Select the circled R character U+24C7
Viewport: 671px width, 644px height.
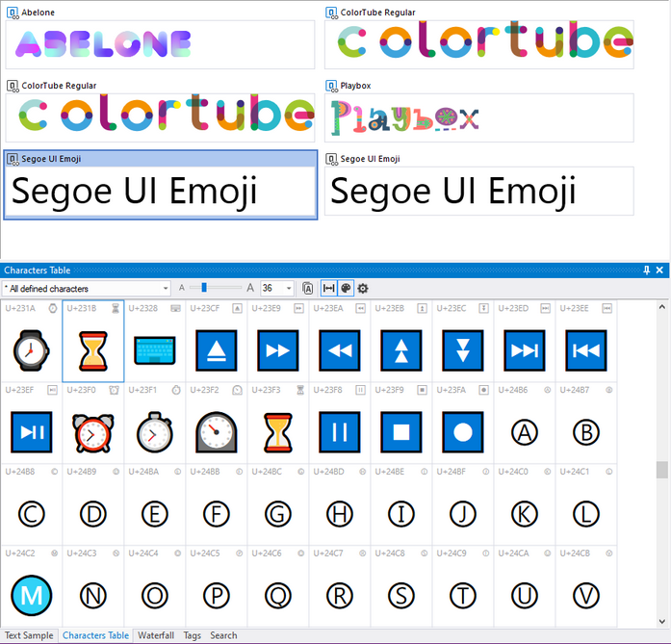pos(340,586)
